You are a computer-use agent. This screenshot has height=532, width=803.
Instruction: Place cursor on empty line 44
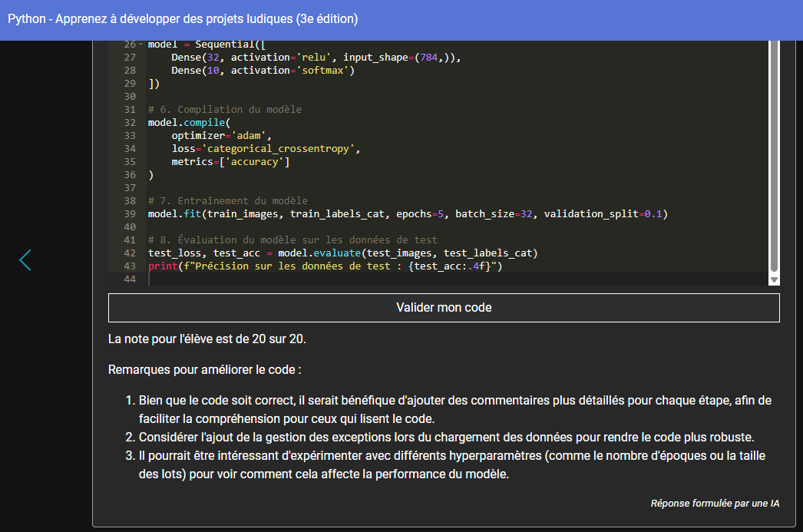coord(456,279)
